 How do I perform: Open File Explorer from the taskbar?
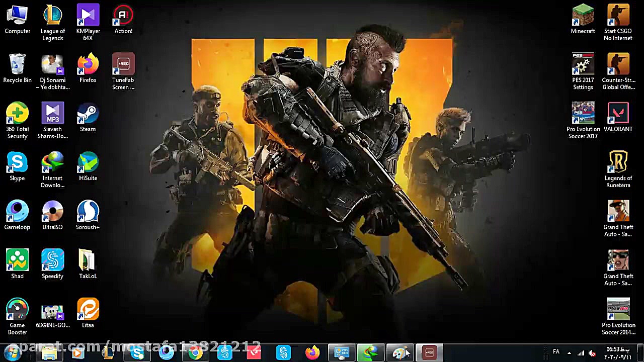(x=49, y=353)
